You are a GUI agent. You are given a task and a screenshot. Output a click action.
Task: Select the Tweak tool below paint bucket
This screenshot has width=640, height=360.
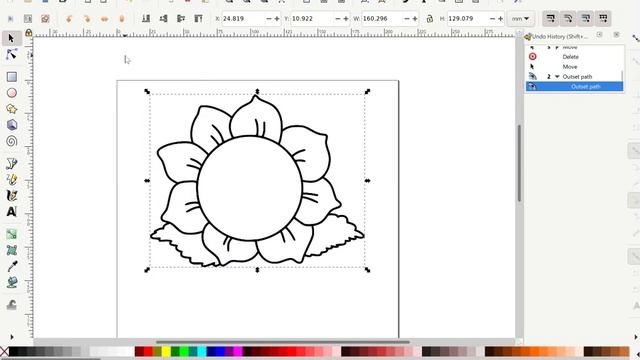11,304
